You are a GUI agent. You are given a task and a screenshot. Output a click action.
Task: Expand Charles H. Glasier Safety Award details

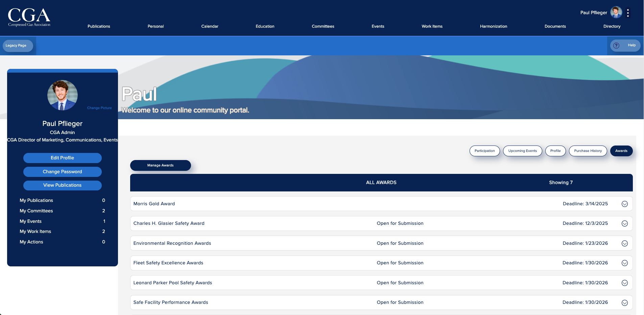coord(624,224)
